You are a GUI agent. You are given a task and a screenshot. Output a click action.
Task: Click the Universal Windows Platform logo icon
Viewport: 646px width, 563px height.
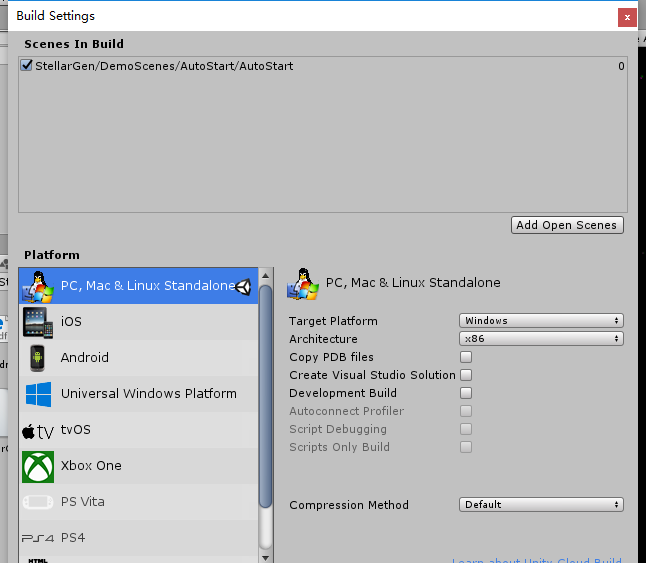tap(38, 394)
